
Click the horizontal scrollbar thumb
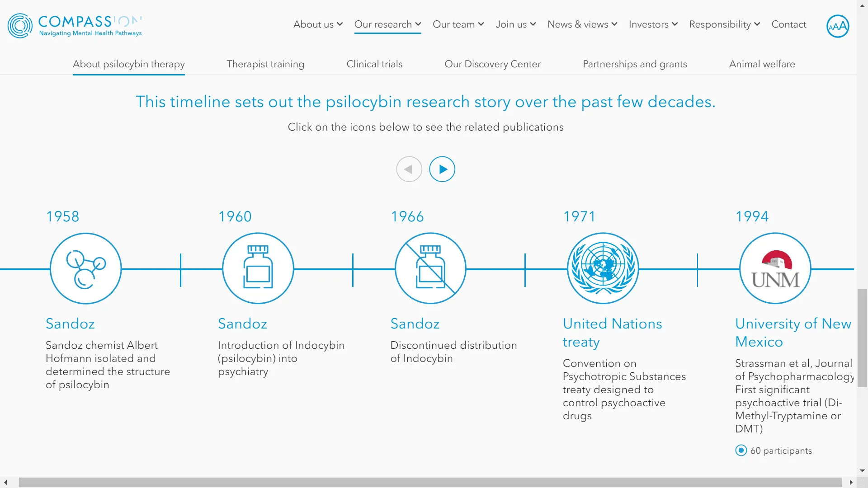click(x=430, y=483)
